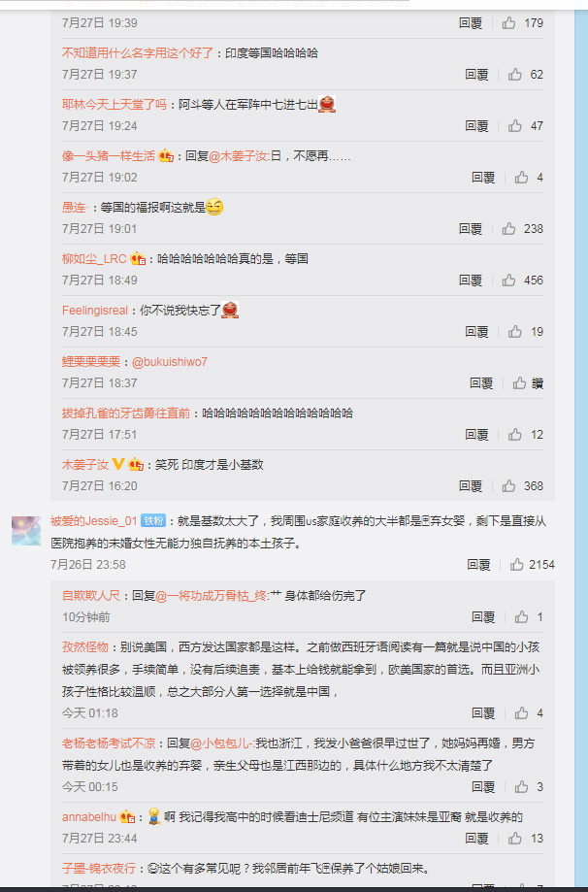Click thumbs-up on the 2154-like comment
Viewport: 588px width, 892px height.
pyautogui.click(x=516, y=564)
